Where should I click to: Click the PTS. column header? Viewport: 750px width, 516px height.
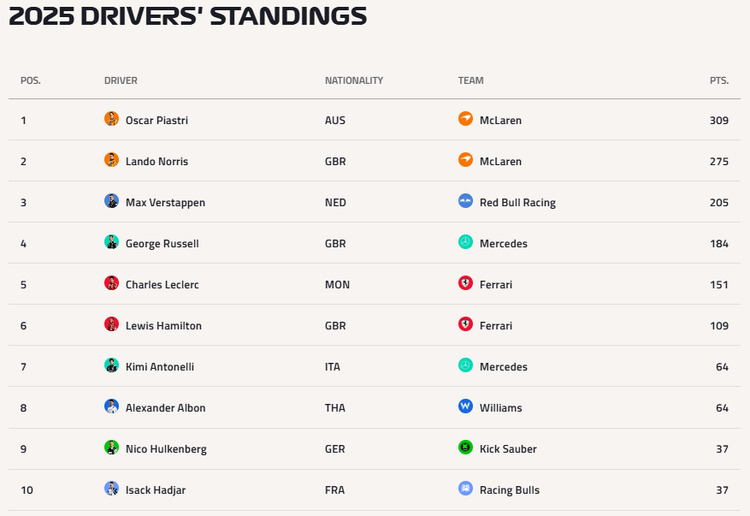[x=719, y=80]
